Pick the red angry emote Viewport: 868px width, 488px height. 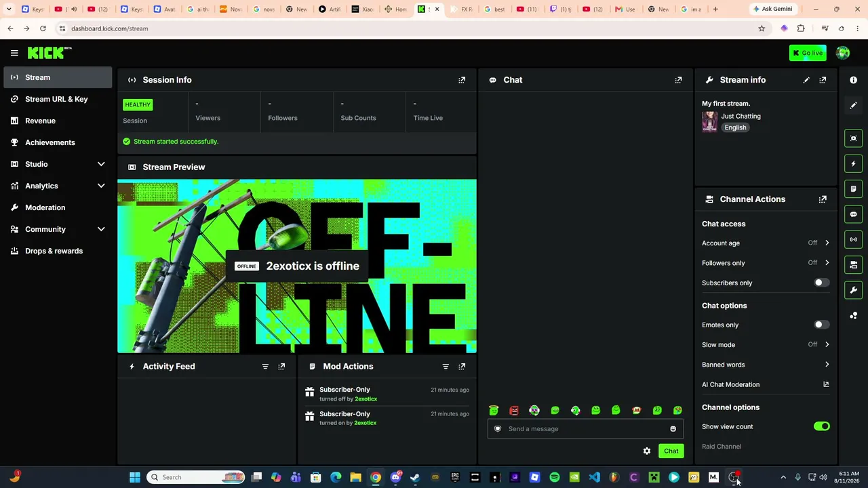(x=514, y=410)
